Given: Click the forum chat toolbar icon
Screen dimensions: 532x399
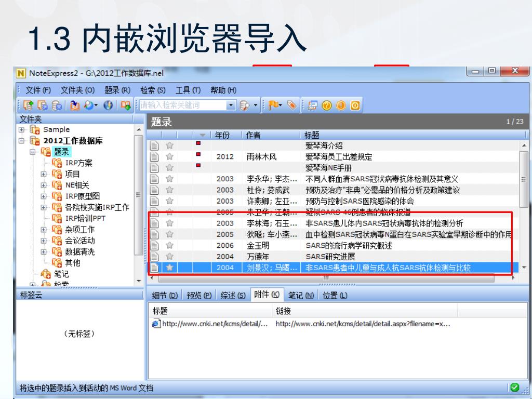Looking at the screenshot, I should coord(312,105).
